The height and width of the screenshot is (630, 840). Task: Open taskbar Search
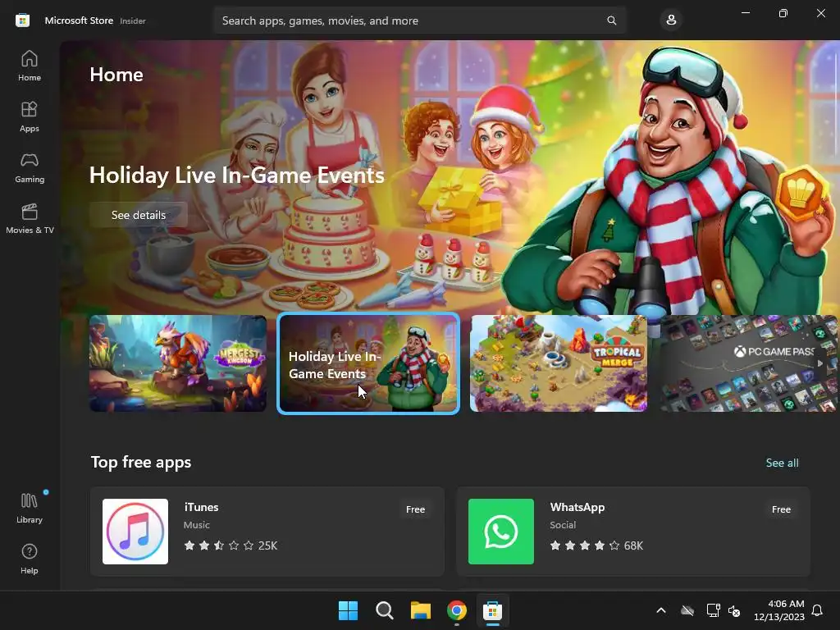[x=384, y=610]
